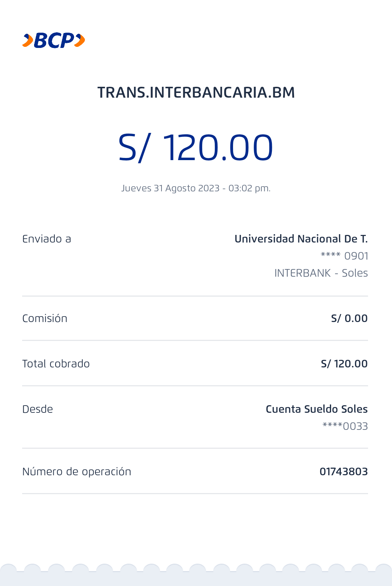This screenshot has width=392, height=586.
Task: Click the large blue S/ 120.00 amount
Action: [x=196, y=148]
